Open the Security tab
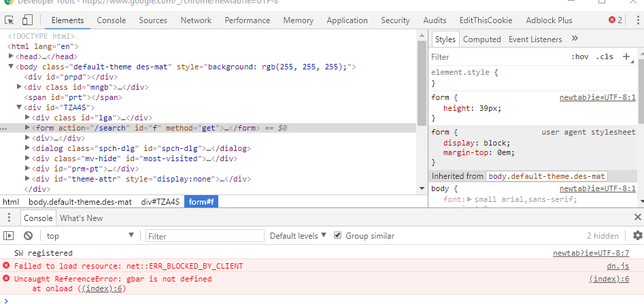Screen dimensions: 644x304 click(395, 20)
